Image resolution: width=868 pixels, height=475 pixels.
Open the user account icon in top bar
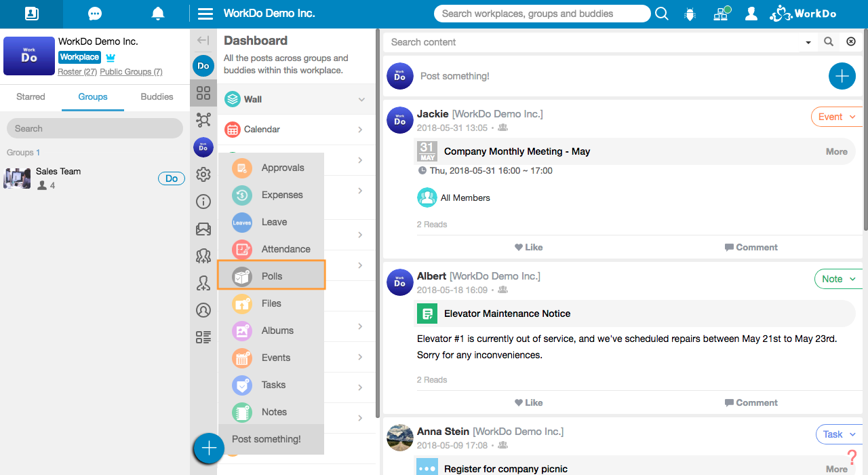(751, 14)
